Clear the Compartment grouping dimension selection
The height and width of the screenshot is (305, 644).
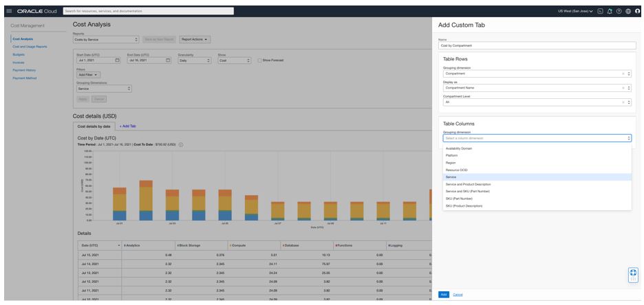point(623,74)
